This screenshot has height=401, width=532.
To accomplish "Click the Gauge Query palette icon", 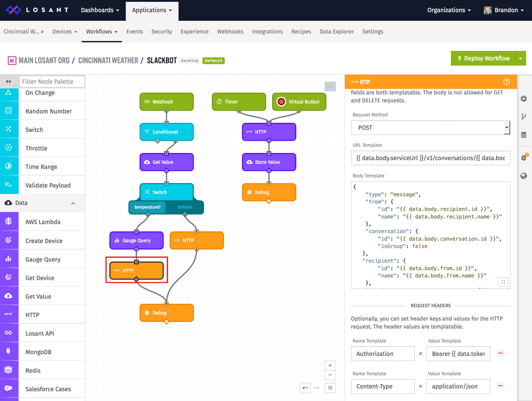I will pos(8,259).
